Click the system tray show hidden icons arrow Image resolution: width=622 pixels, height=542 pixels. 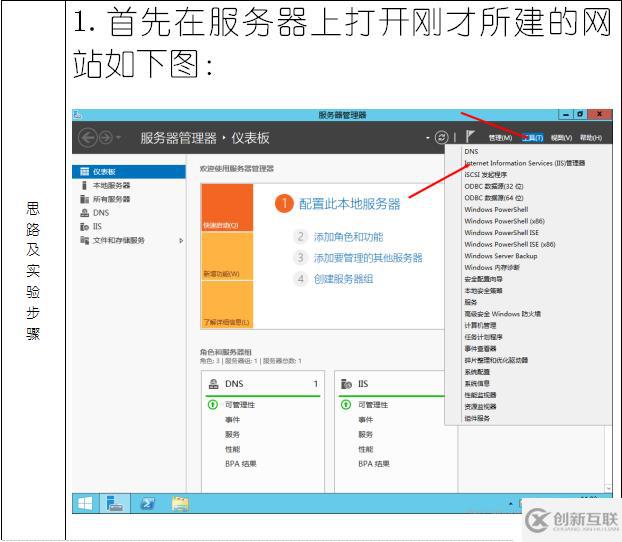click(511, 504)
